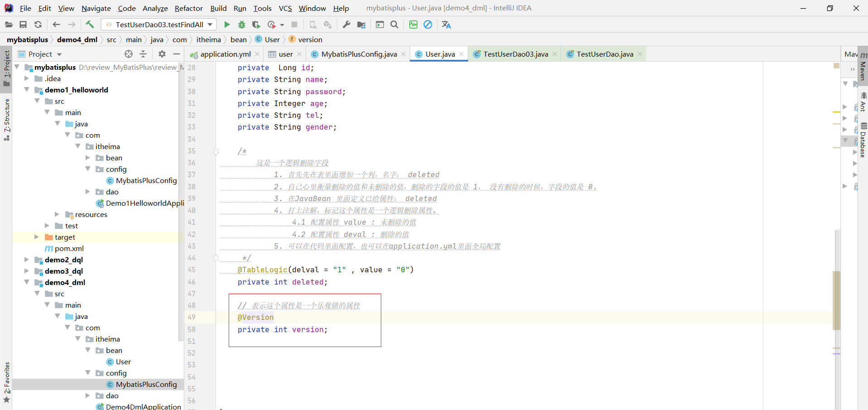
Task: Open Search Everywhere magnifier icon
Action: pos(394,24)
